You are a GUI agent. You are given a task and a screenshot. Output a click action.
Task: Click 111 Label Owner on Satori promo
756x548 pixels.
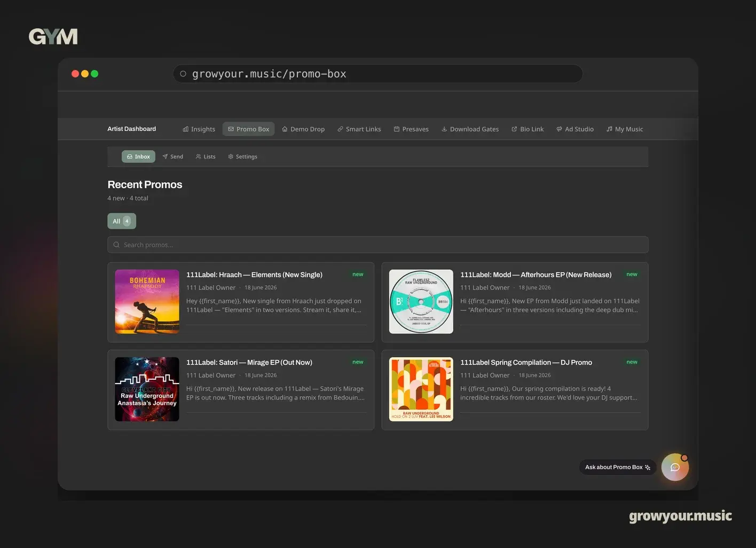pyautogui.click(x=211, y=375)
